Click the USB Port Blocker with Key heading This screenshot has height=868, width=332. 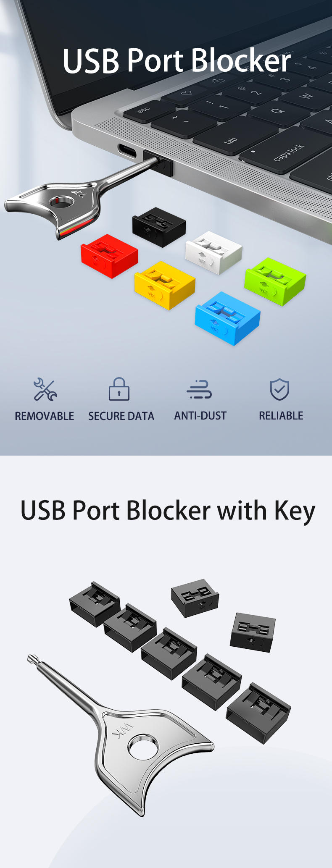click(x=168, y=511)
